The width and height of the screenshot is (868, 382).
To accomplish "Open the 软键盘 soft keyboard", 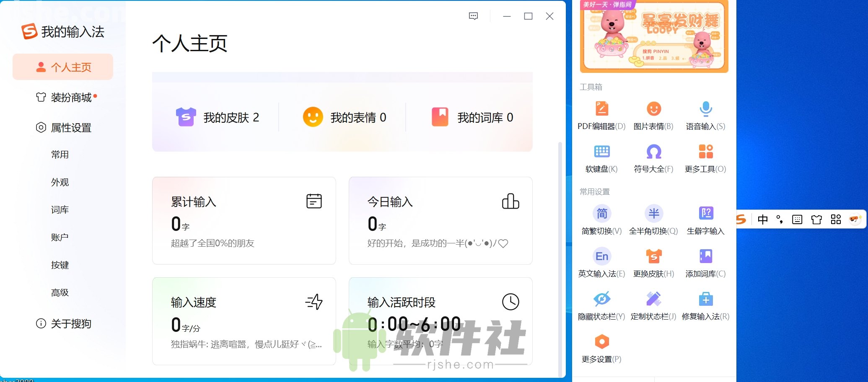I will [601, 158].
